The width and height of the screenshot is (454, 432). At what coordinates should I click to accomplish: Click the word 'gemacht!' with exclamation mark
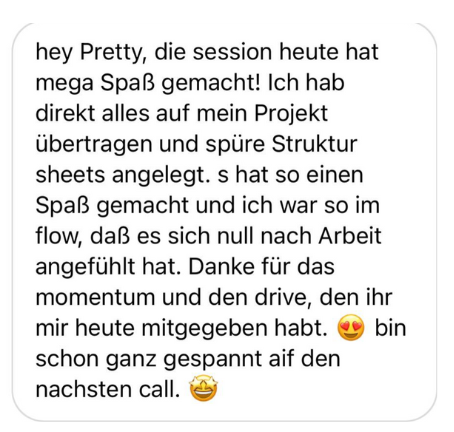[x=211, y=84]
